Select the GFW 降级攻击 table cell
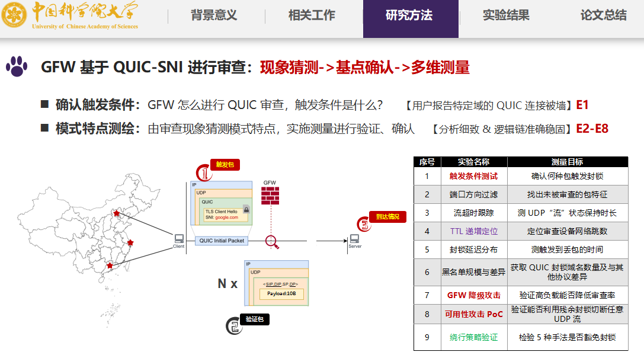 [474, 295]
